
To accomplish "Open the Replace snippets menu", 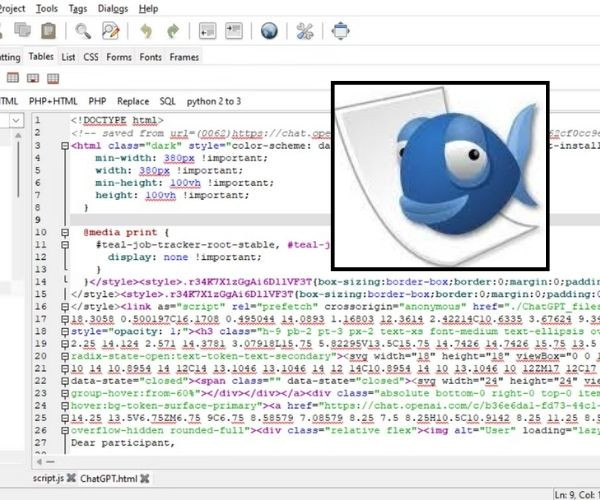I will point(133,101).
